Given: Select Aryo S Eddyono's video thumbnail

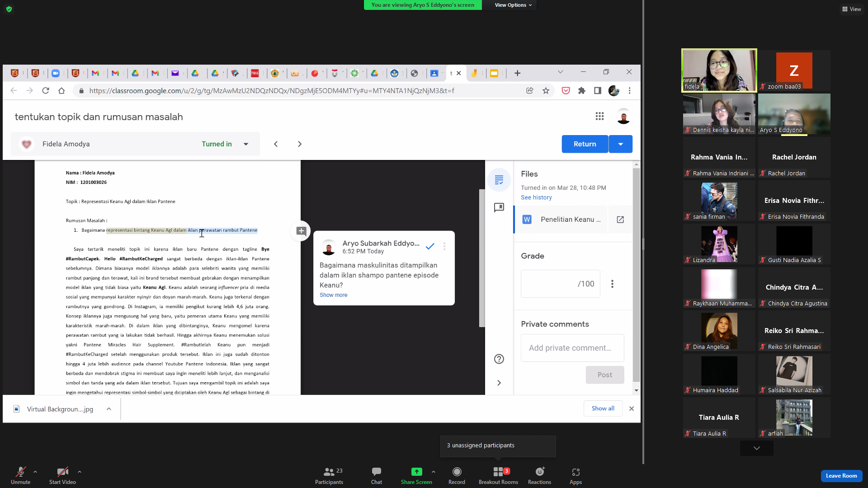Looking at the screenshot, I should pos(794,114).
